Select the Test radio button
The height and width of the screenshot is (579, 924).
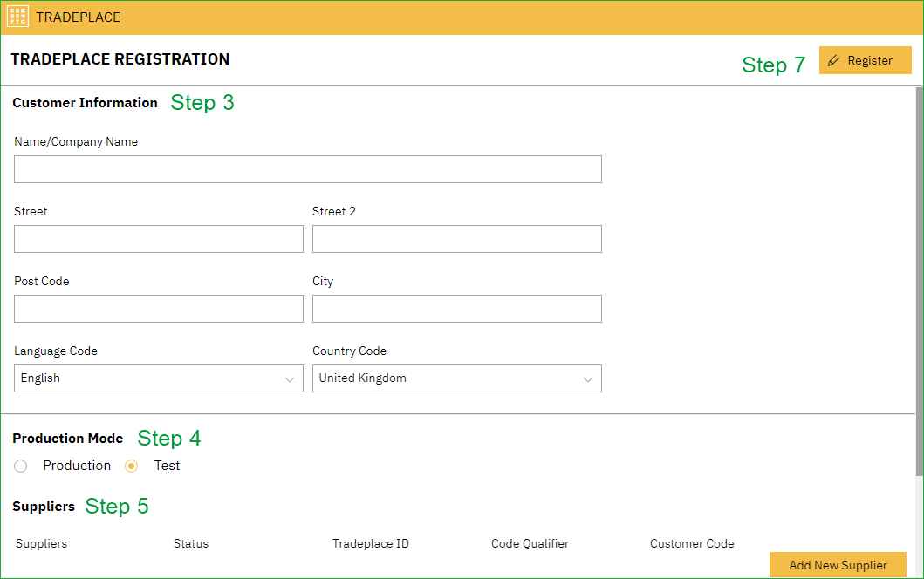tap(132, 467)
